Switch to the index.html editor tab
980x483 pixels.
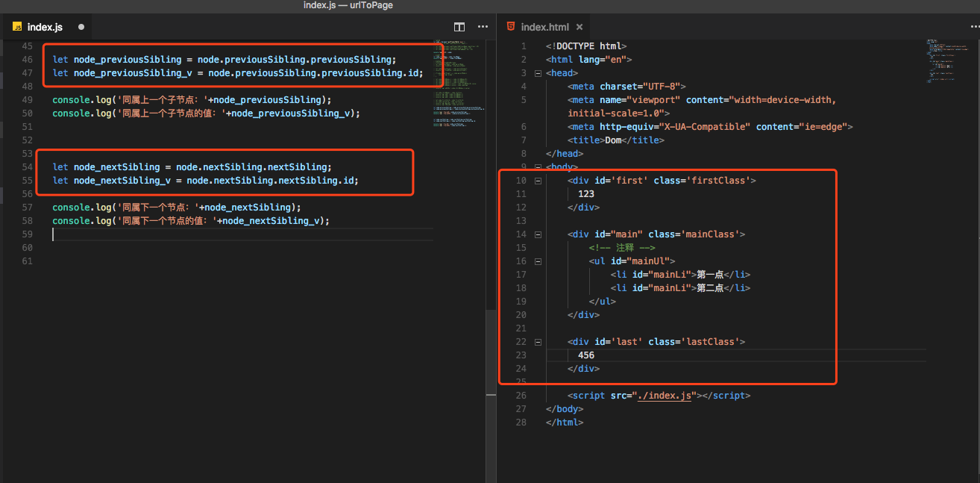[x=545, y=27]
